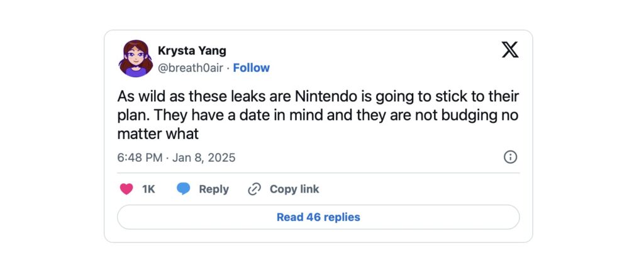644x260 pixels.
Task: Open the Read 46 replies button
Action: point(318,217)
